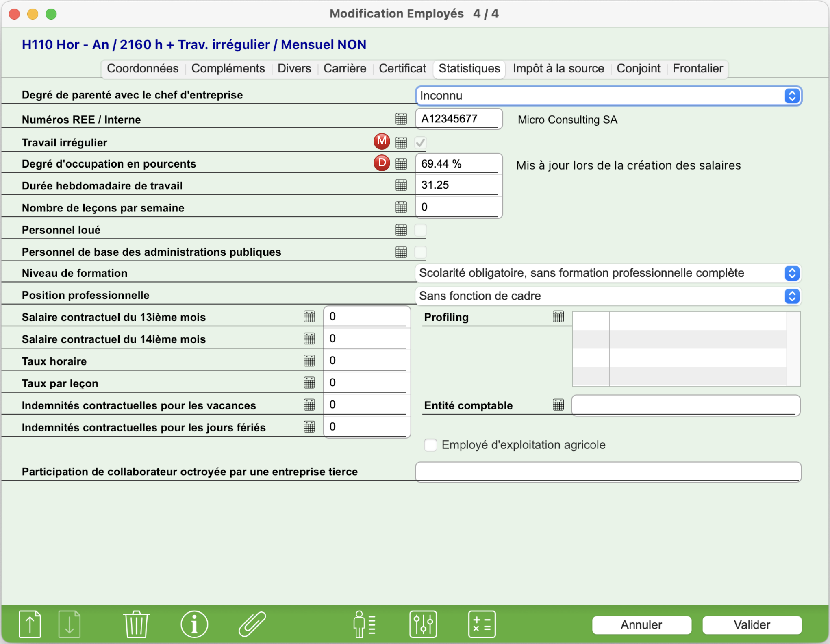Click the red M badge on Travail irrégulier
This screenshot has width=830, height=644.
(382, 141)
